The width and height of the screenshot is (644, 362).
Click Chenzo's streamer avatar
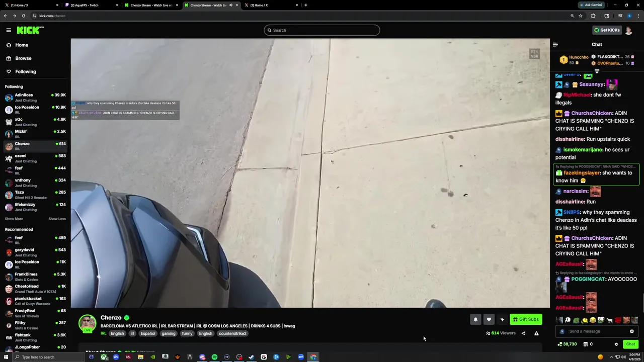pyautogui.click(x=87, y=323)
